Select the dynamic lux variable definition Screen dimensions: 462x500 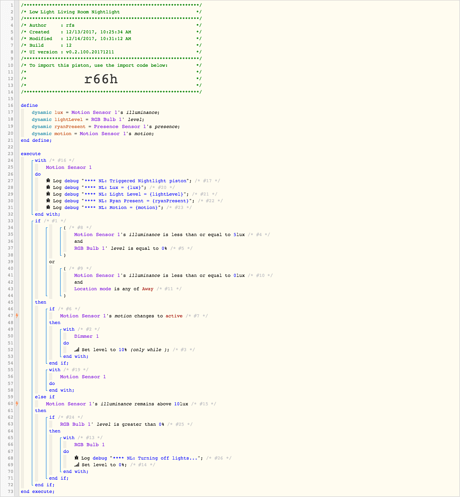[96, 113]
